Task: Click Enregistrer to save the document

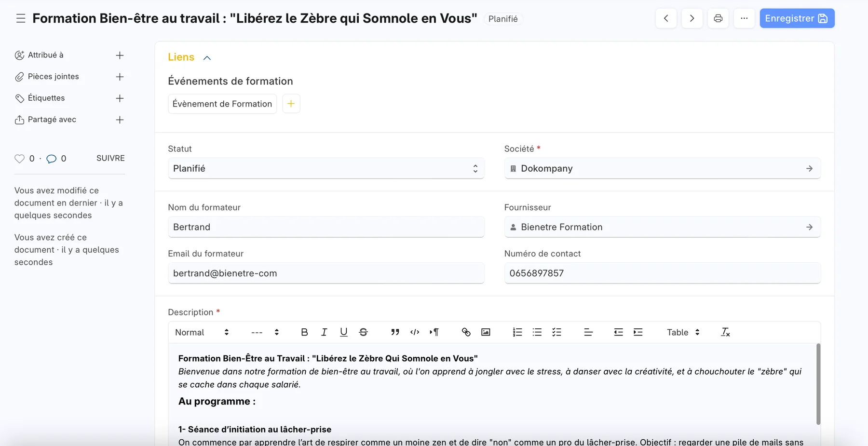Action: click(x=797, y=18)
